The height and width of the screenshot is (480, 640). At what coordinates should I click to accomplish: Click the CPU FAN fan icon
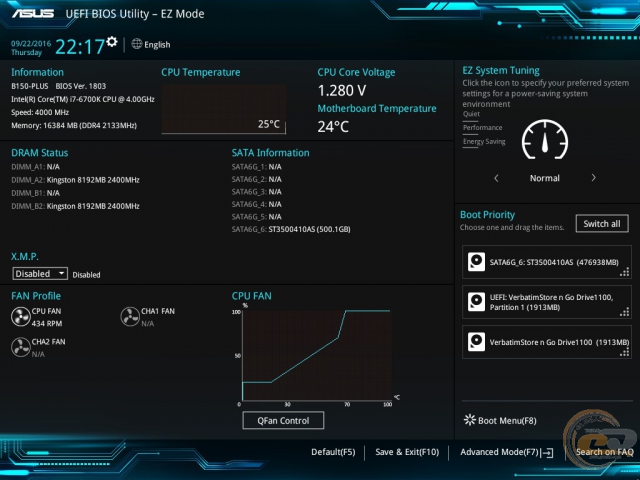(20, 317)
